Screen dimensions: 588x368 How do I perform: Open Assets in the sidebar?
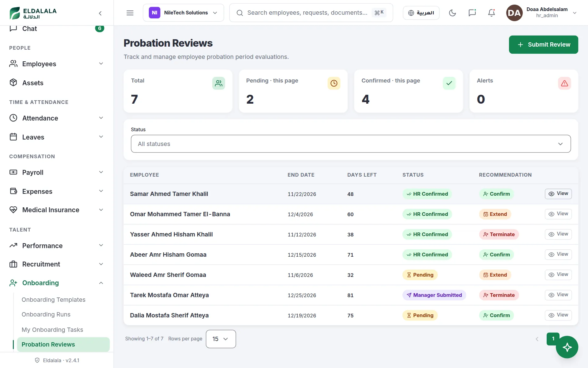point(57,83)
